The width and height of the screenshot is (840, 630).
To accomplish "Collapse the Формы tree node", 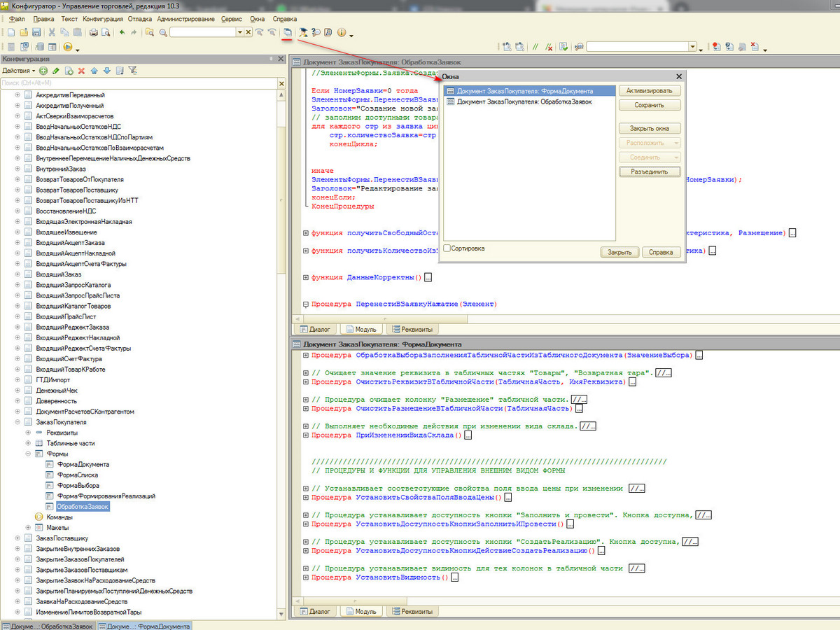I will 28,454.
